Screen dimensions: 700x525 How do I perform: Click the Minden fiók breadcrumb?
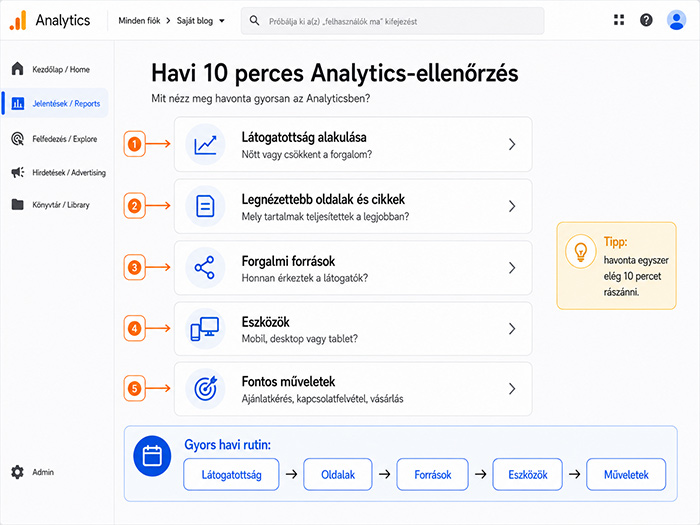coord(139,21)
